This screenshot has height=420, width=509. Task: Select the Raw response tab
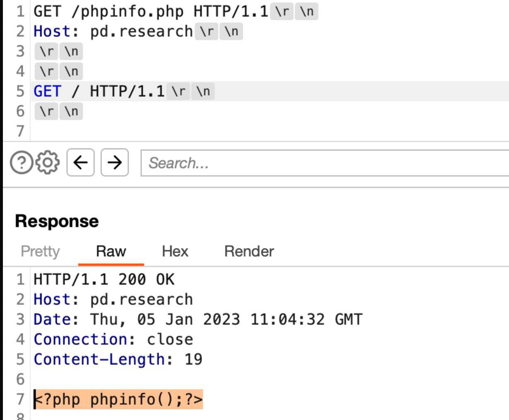(111, 251)
